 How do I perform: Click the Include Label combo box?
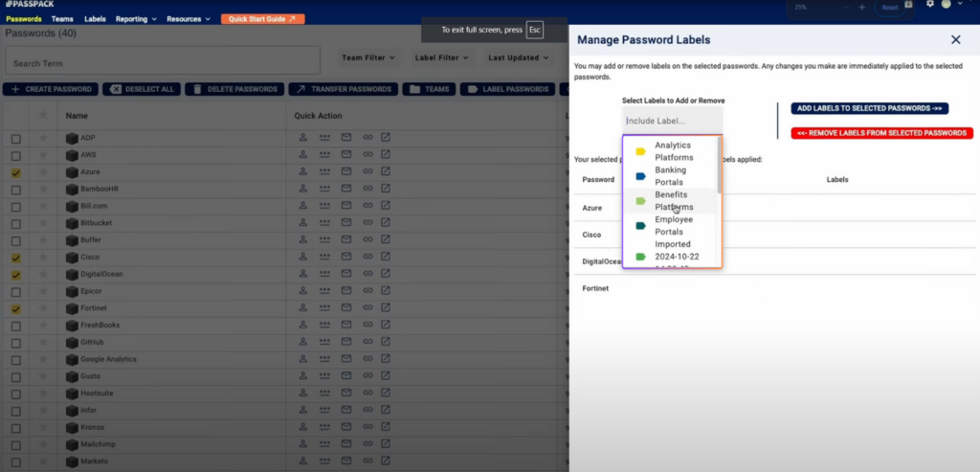(672, 121)
